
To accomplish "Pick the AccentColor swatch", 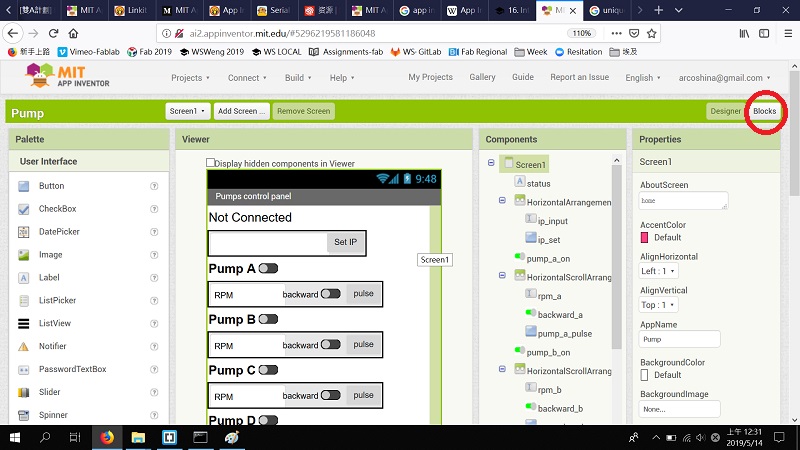I will (x=644, y=238).
